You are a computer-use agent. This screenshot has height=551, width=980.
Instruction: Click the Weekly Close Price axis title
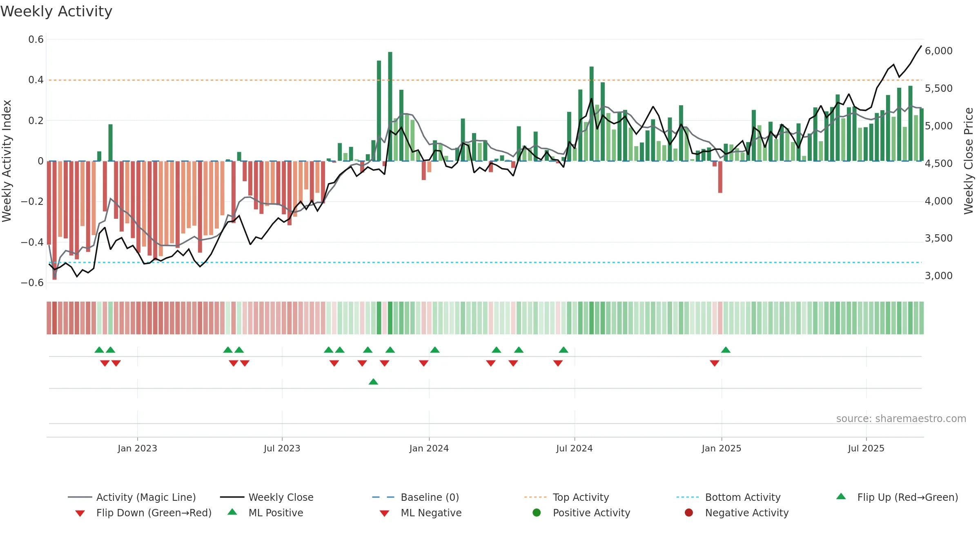969,161
